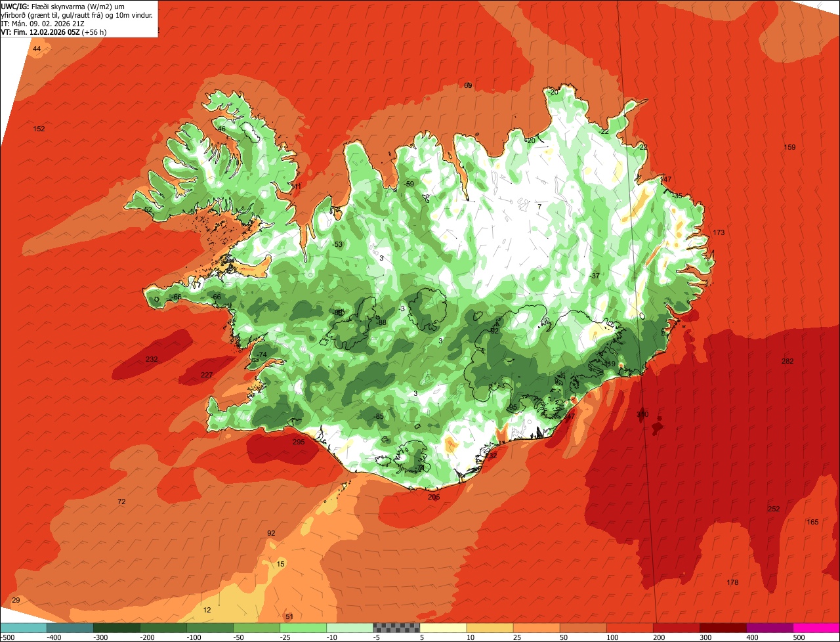
Task: Pick the green -100 to -50 legend swatch
Action: click(x=210, y=628)
